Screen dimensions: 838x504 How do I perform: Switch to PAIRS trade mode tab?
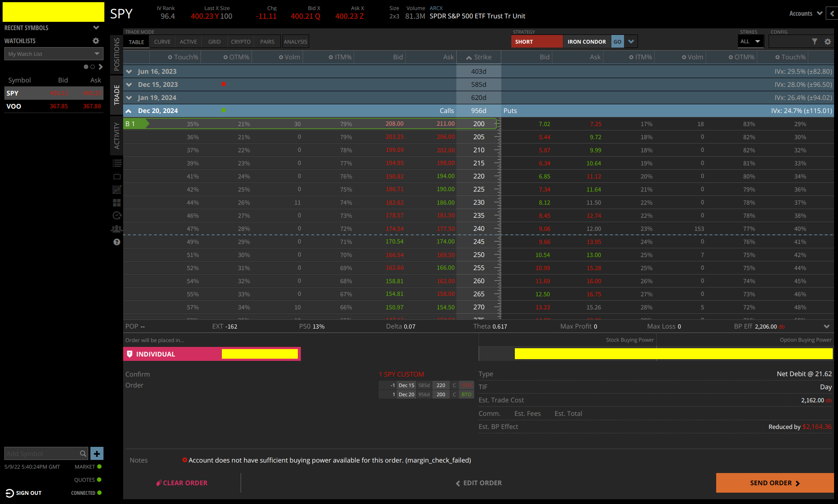coord(267,41)
